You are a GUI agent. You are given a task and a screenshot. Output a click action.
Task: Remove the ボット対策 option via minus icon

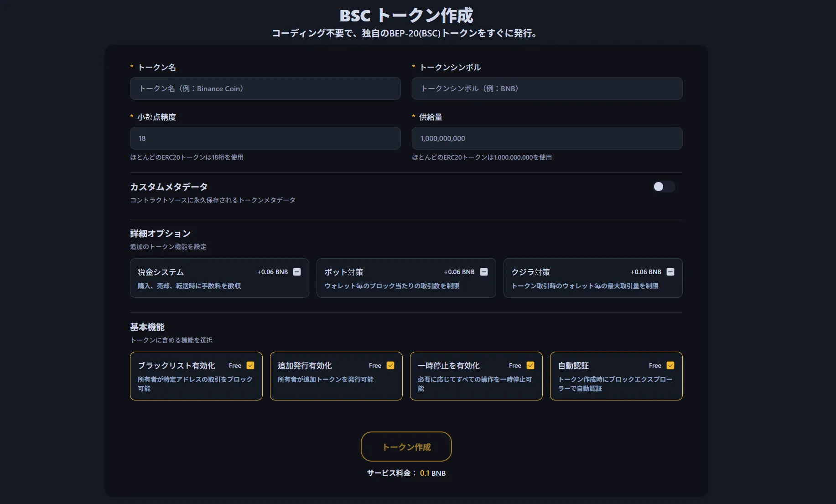coord(483,271)
